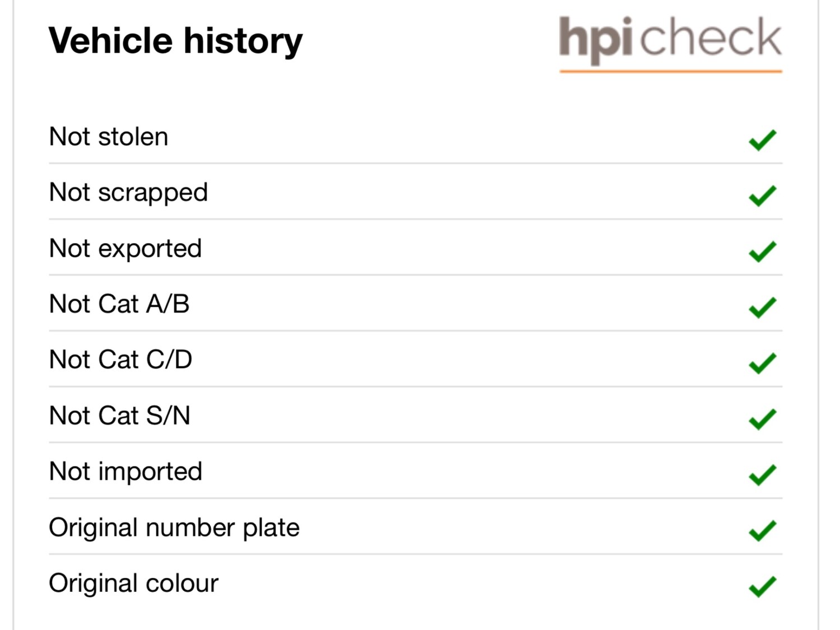Select the Not Cat A/B label
Viewport: 840px width, 630px height.
click(x=119, y=304)
